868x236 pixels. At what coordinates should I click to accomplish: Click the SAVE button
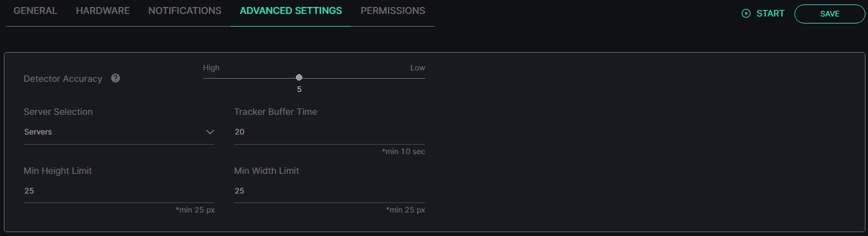829,14
